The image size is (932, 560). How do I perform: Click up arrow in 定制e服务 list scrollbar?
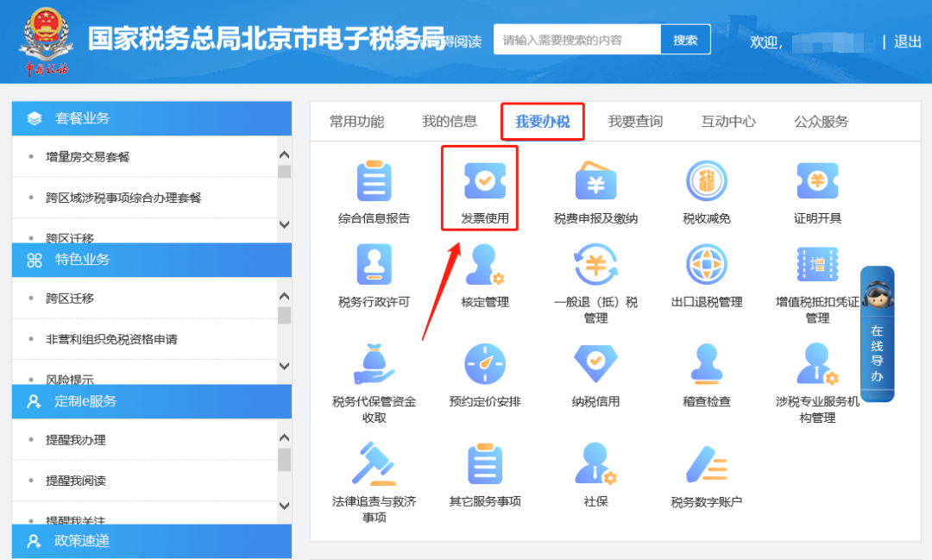pos(284,438)
